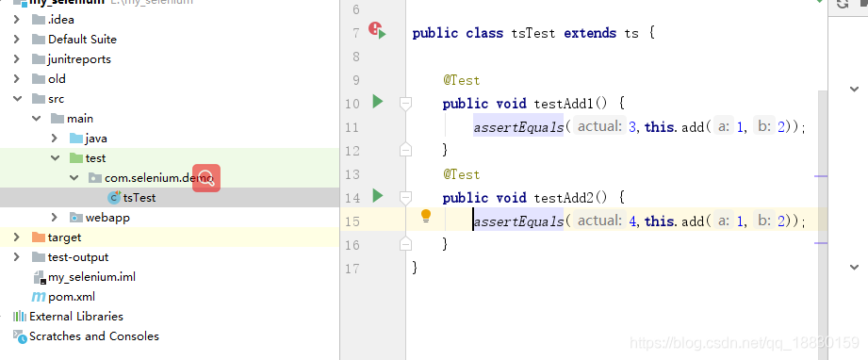The width and height of the screenshot is (868, 360).
Task: Click line number 8 in the gutter
Action: click(355, 57)
